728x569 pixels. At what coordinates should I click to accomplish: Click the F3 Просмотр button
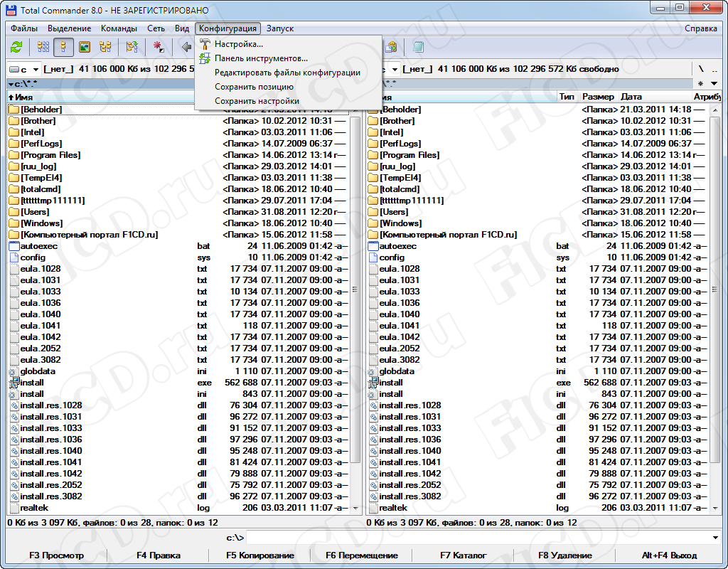[57, 555]
